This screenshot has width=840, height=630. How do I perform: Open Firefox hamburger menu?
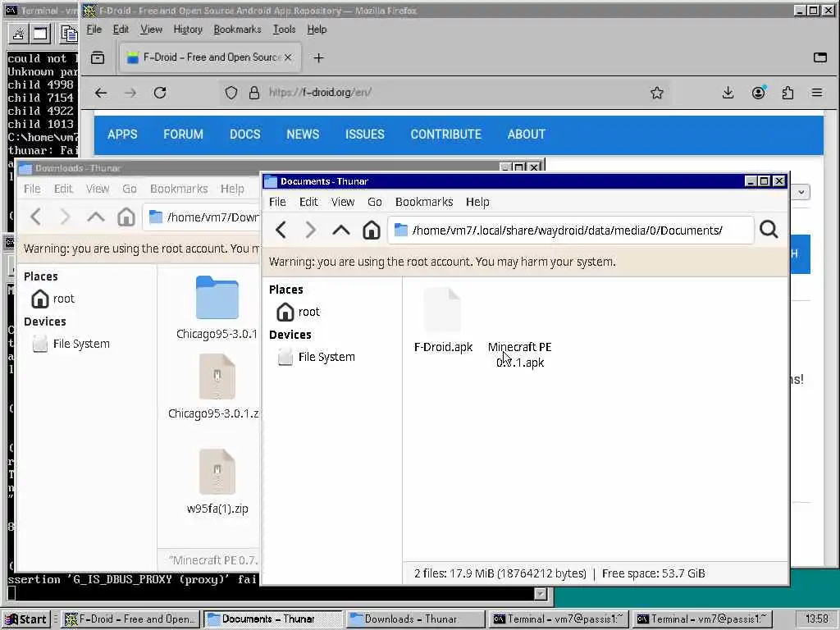[817, 93]
